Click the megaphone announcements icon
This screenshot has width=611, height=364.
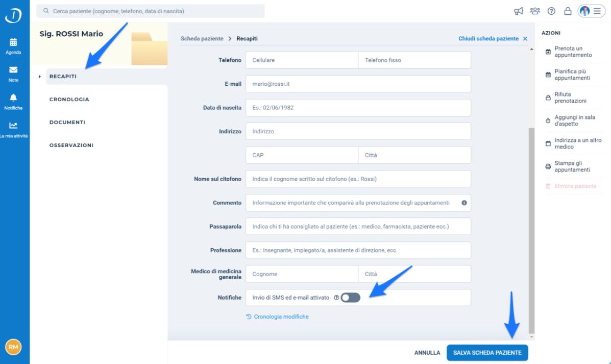coord(518,11)
